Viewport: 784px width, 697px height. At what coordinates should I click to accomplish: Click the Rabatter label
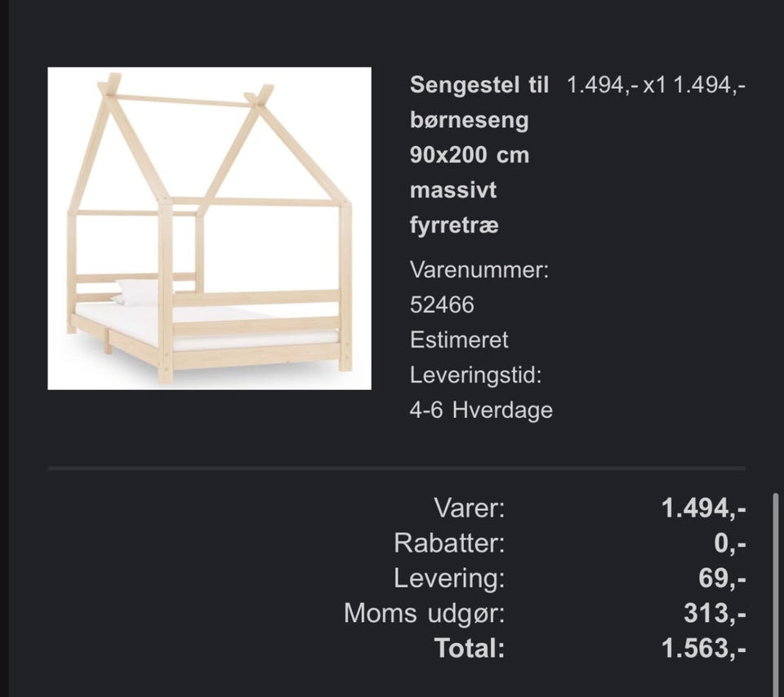click(x=449, y=543)
